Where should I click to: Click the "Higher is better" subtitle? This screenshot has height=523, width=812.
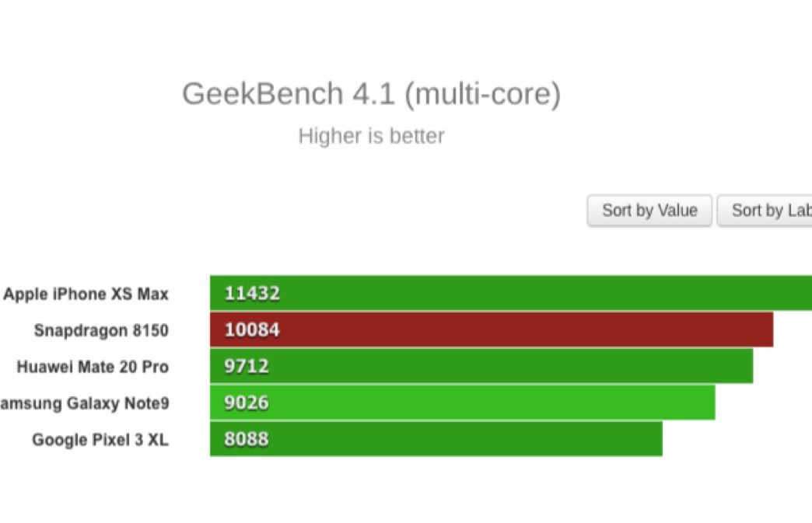[371, 136]
